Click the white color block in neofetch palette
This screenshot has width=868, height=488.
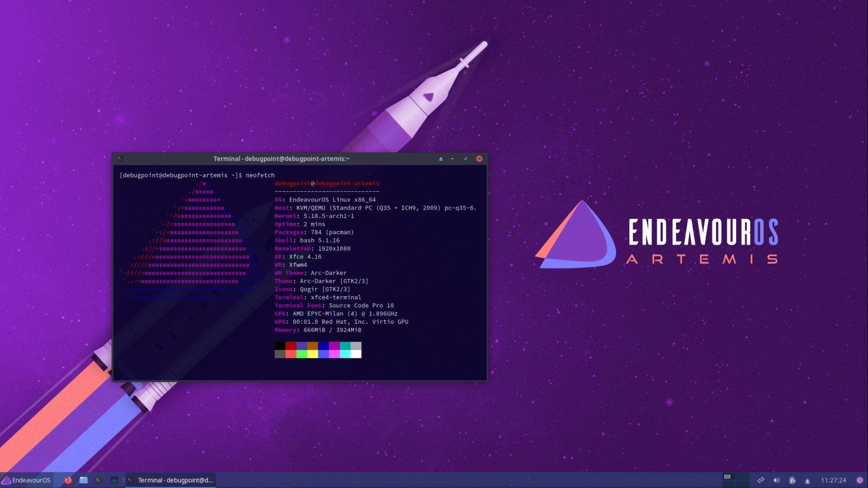(x=356, y=354)
